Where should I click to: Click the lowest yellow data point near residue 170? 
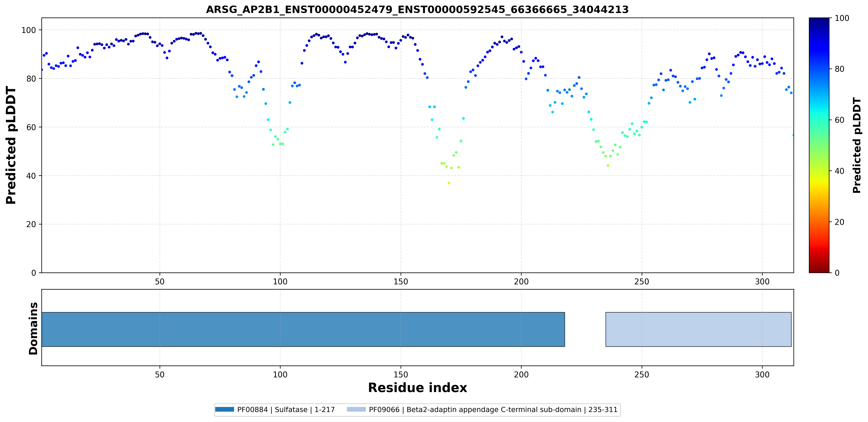pos(449,183)
